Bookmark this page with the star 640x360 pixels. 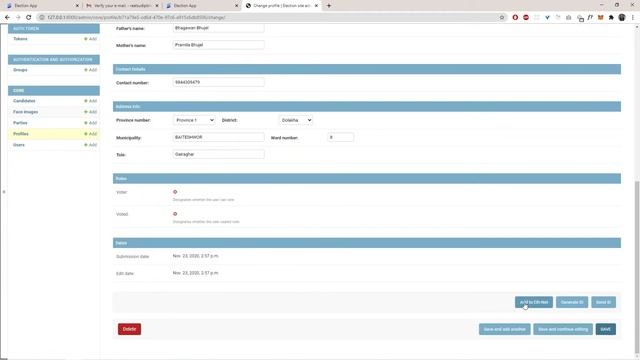point(502,18)
